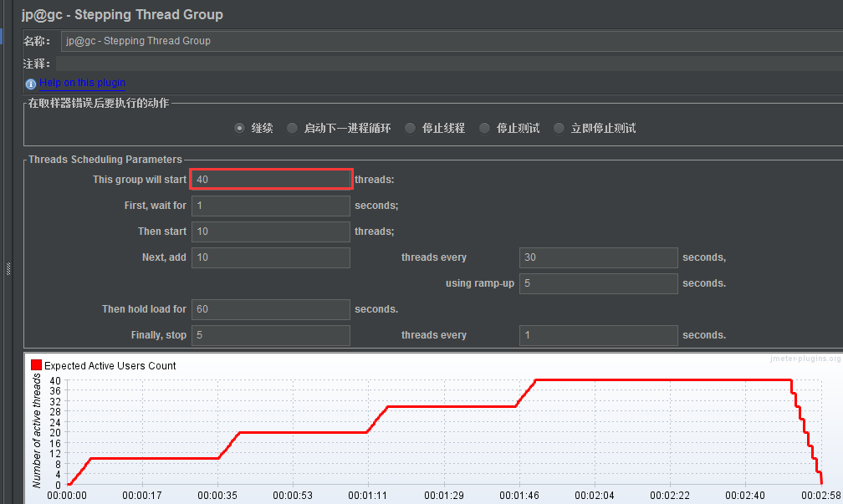Image resolution: width=843 pixels, height=504 pixels.
Task: Open the Help on this plugin link
Action: click(82, 83)
